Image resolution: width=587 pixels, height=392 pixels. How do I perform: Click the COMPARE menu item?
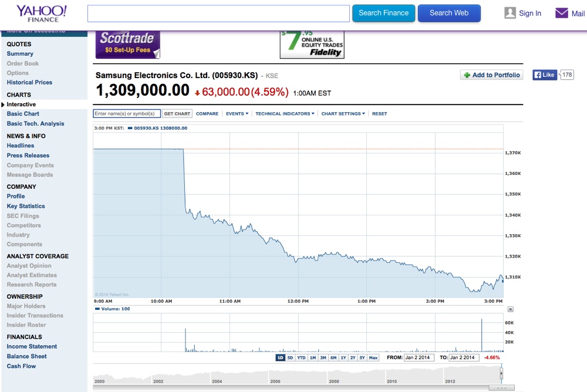(x=207, y=113)
